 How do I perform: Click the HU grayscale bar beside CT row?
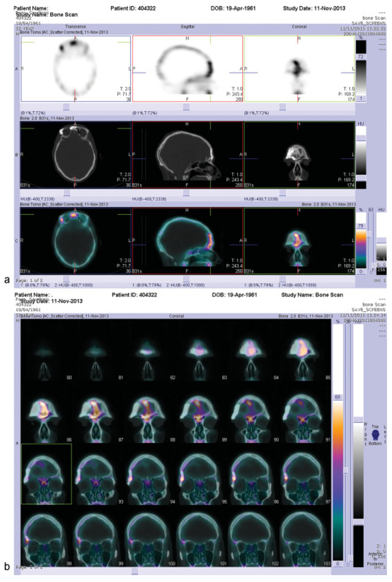[x=361, y=158]
